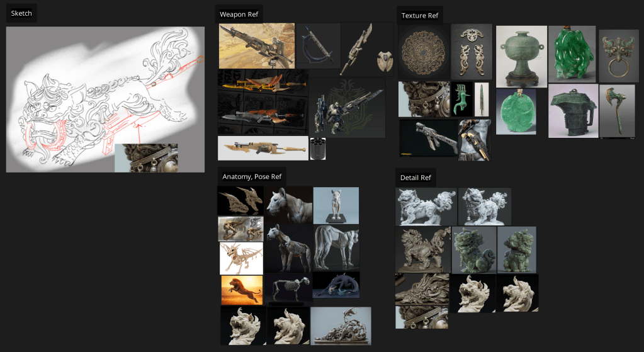Click the Weapon Ref label
The image size is (644, 352).
(x=239, y=14)
